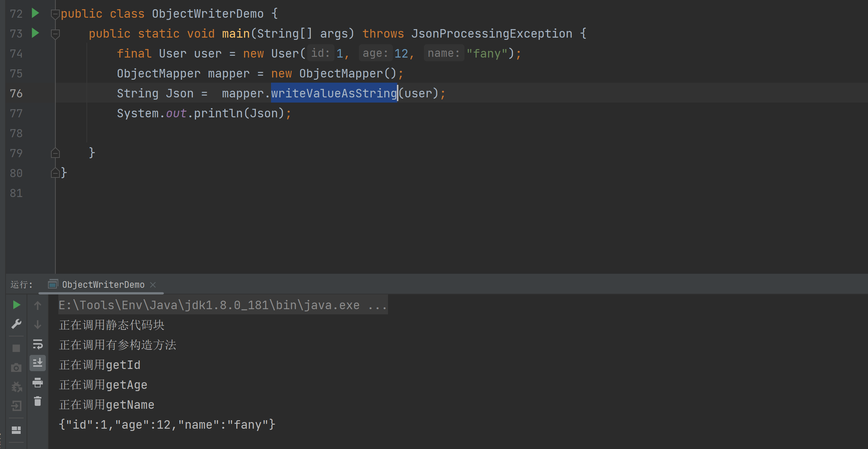The width and height of the screenshot is (868, 449).
Task: Collapse the ObjectWriterDemo class fold marker
Action: [55, 14]
